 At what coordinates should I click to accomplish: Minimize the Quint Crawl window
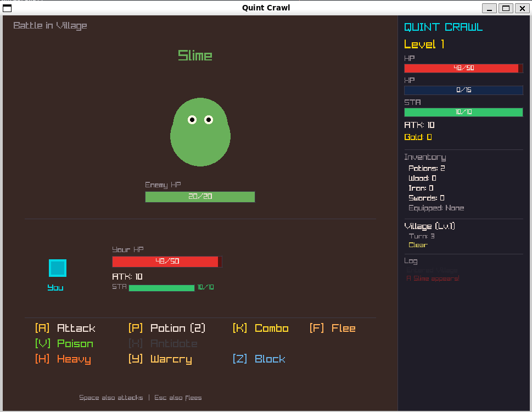489,8
